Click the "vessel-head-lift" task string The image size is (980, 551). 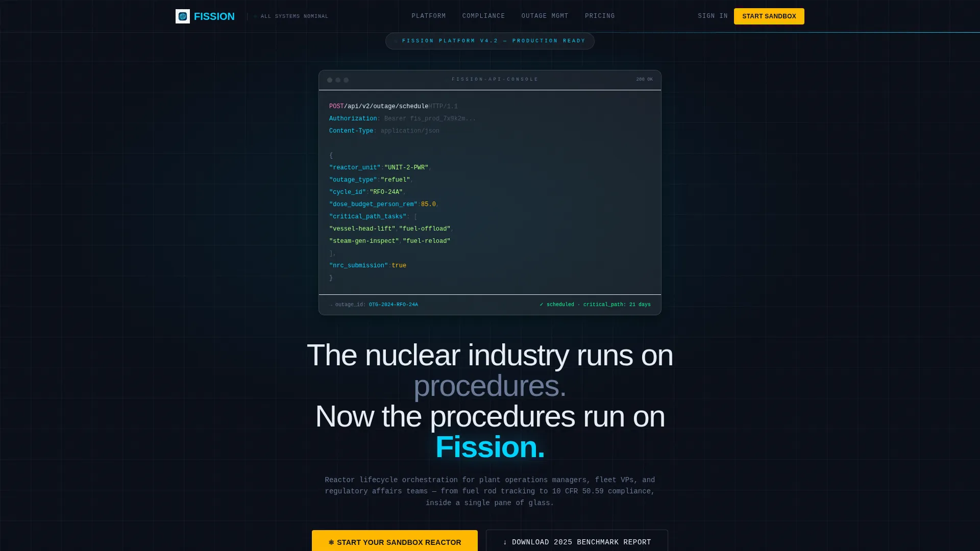(x=362, y=229)
